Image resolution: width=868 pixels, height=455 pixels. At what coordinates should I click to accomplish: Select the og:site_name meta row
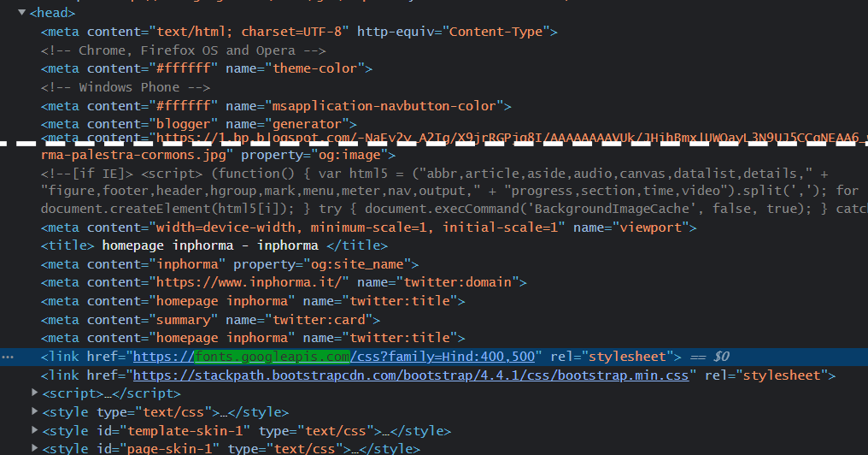[x=229, y=264]
